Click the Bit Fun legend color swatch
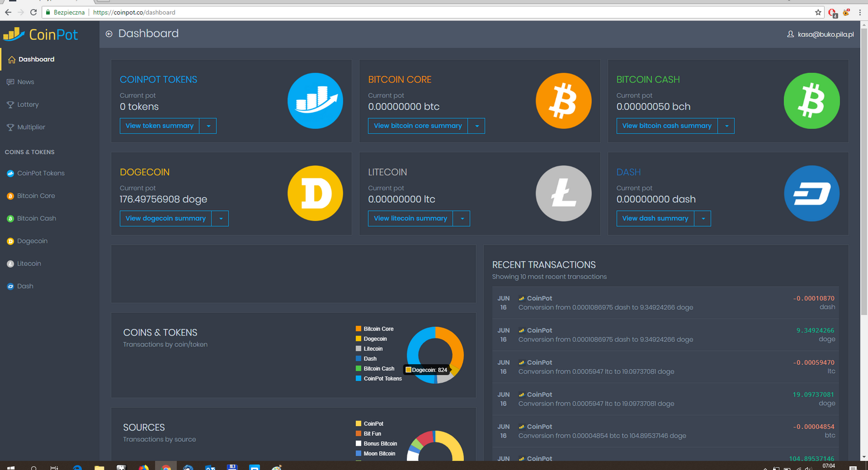Image resolution: width=868 pixels, height=470 pixels. pos(359,434)
